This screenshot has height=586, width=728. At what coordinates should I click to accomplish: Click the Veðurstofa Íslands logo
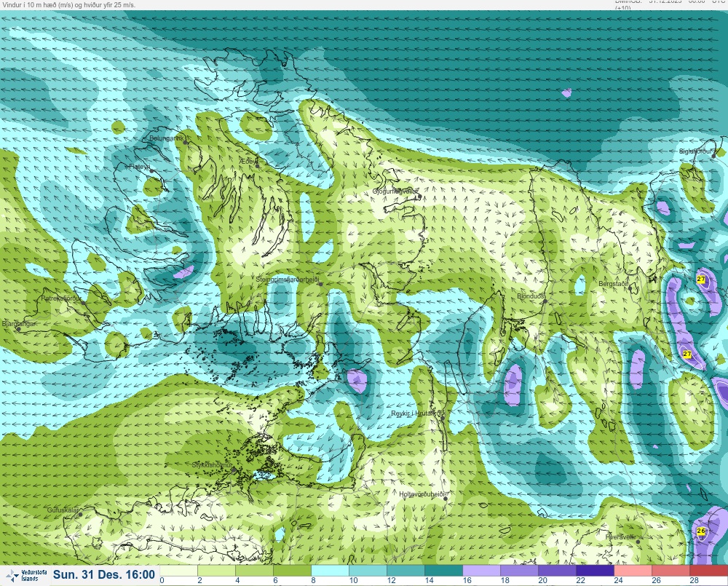pos(27,576)
